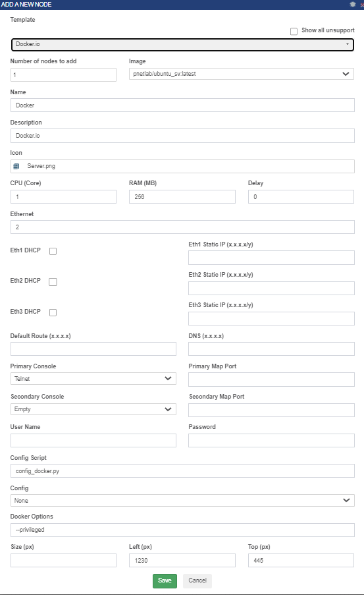Click the Template label
This screenshot has height=595, width=364.
(x=23, y=20)
